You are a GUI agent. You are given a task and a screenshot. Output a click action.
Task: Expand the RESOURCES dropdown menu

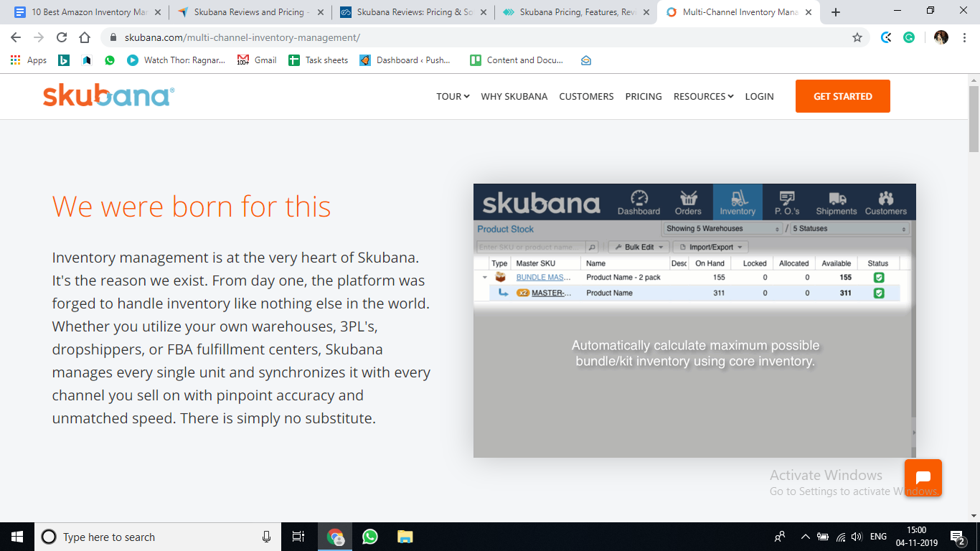(x=703, y=96)
